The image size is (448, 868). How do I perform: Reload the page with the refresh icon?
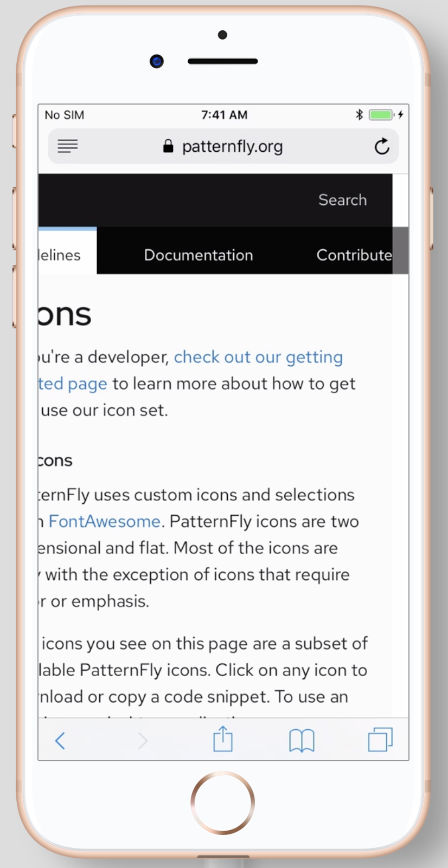[x=382, y=146]
